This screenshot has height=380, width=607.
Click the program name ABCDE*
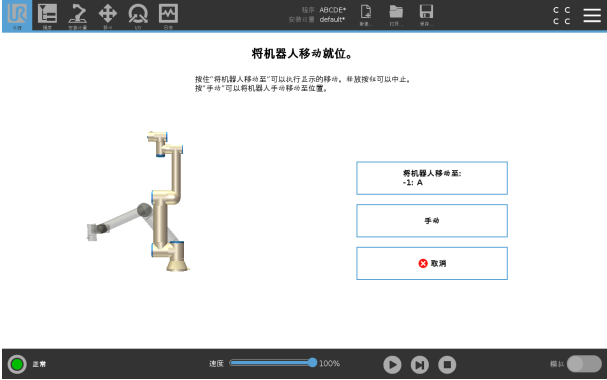tap(333, 10)
